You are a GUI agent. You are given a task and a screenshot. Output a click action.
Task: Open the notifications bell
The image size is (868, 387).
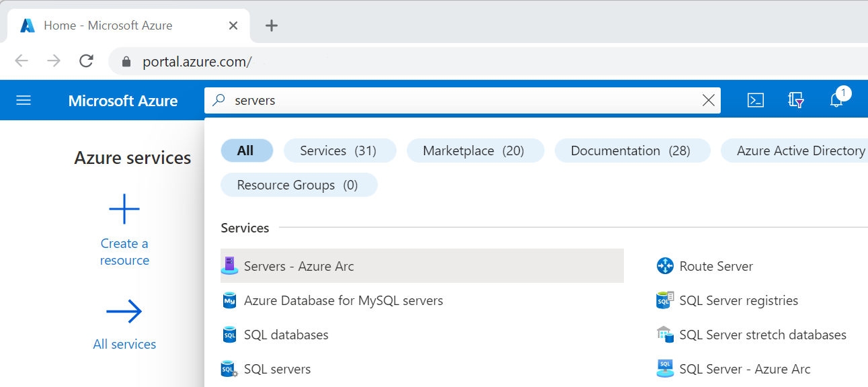[836, 101]
